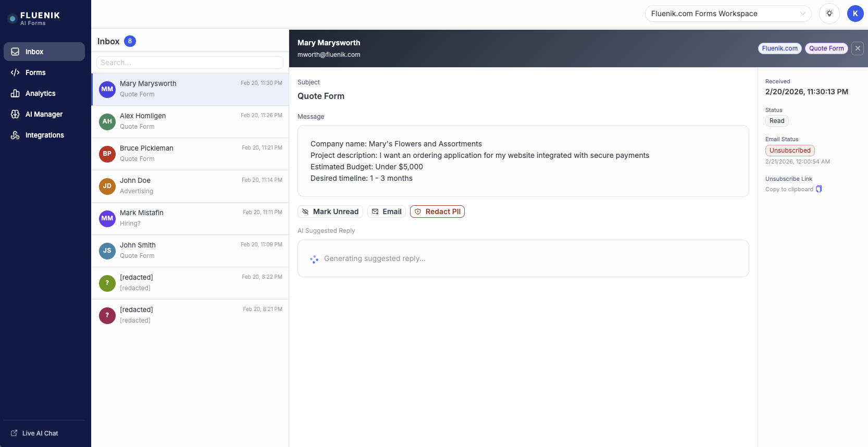Viewport: 868px width, 447px height.
Task: Click the Quote Form tag
Action: tap(826, 48)
